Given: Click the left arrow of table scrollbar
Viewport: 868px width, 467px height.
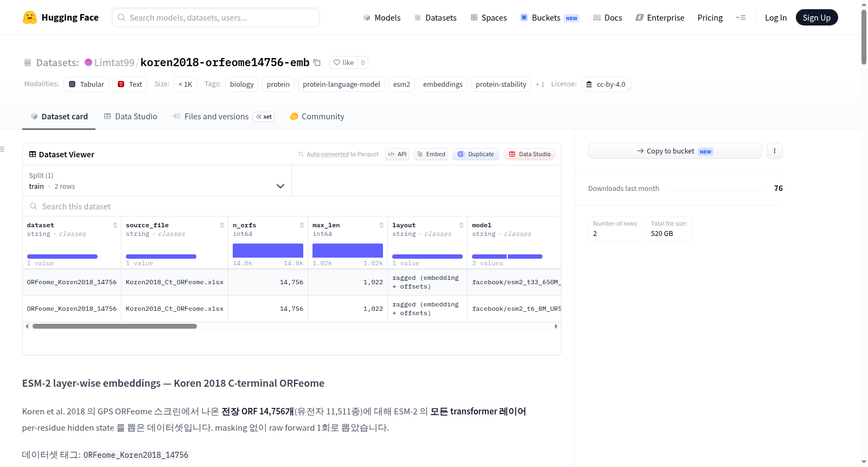Looking at the screenshot, I should (x=27, y=327).
